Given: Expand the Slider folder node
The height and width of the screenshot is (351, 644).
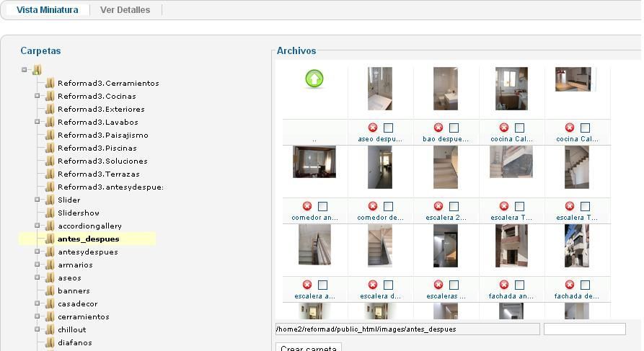Looking at the screenshot, I should coord(38,200).
